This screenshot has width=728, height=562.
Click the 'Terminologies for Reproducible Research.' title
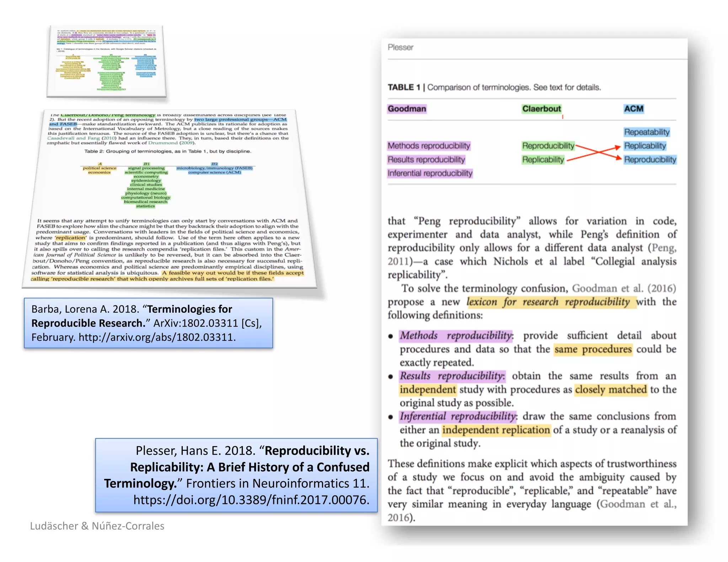[132, 316]
